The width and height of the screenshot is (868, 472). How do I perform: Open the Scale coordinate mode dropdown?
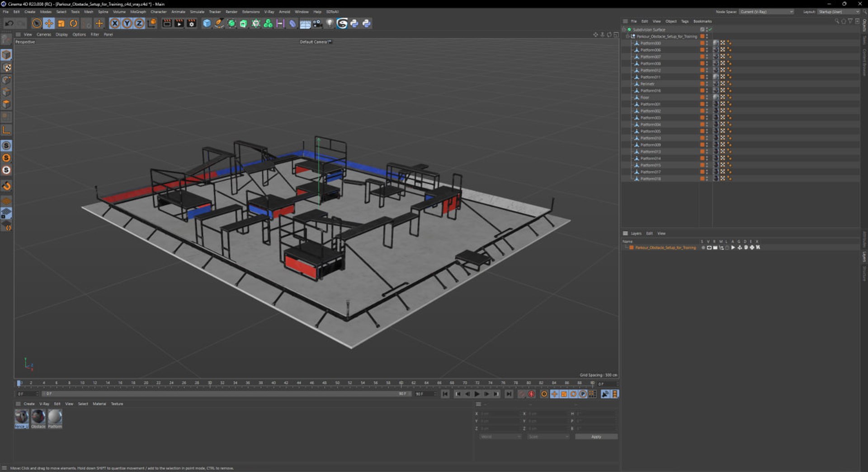coord(548,437)
